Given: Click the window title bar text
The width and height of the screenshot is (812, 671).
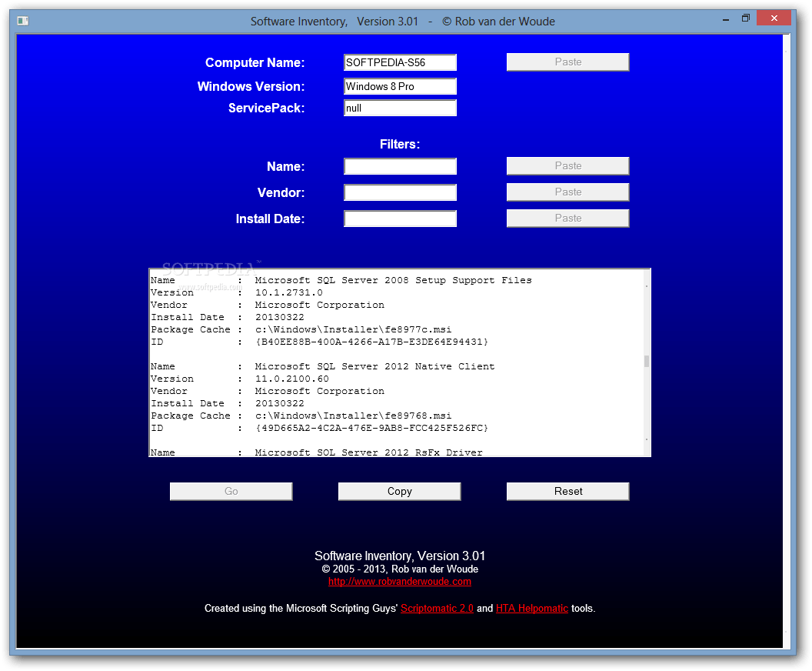Looking at the screenshot, I should (402, 22).
